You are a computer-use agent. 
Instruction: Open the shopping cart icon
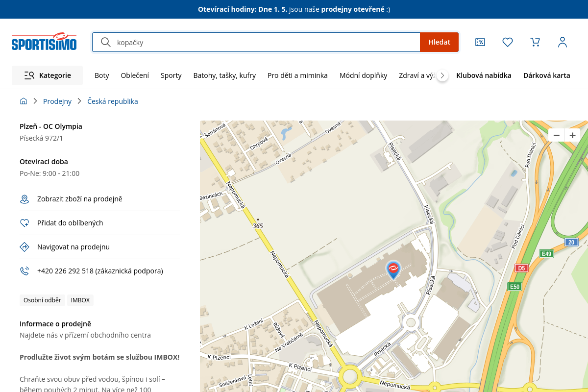tap(535, 42)
